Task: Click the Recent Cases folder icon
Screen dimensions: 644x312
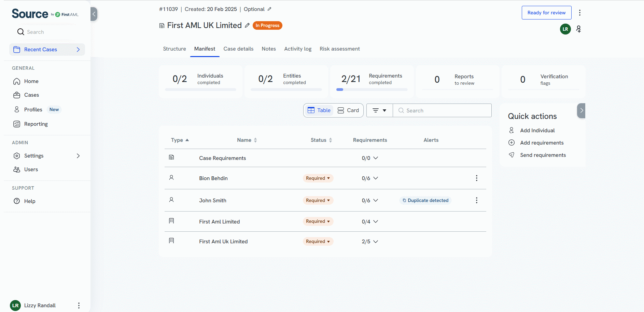Action: coord(17,50)
